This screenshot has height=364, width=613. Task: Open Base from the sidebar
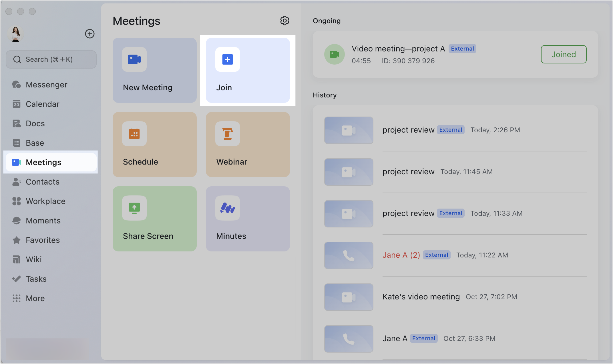tap(35, 143)
